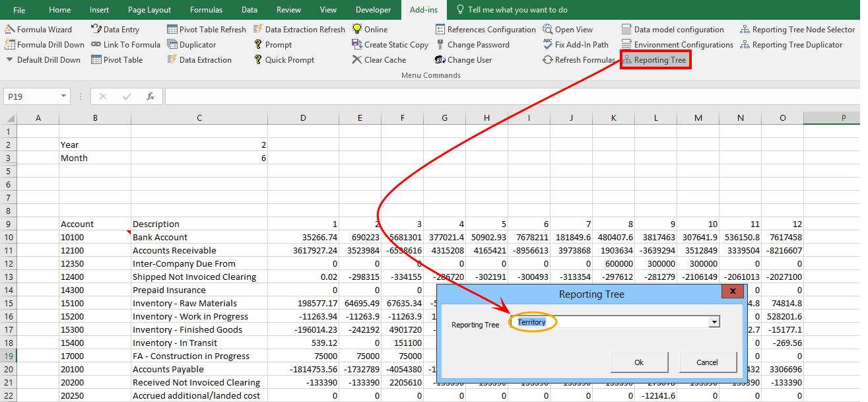
Task: Click the Create Static Copy icon
Action: (357, 45)
